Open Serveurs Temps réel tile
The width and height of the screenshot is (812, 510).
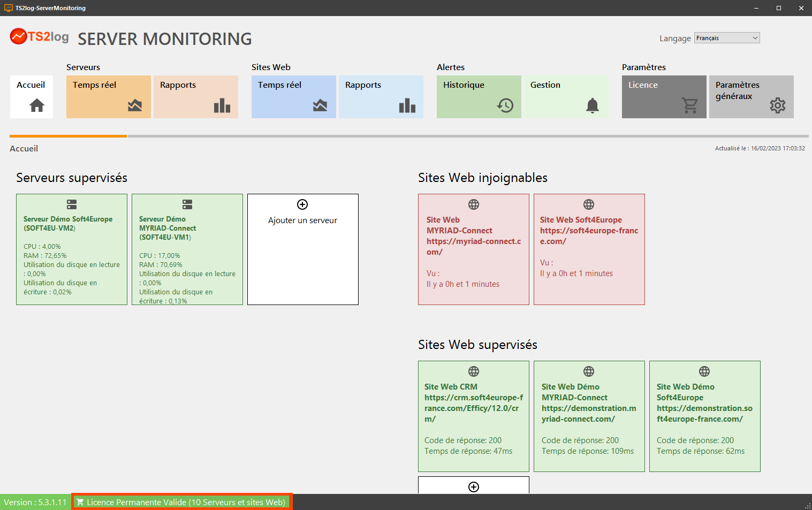point(109,97)
